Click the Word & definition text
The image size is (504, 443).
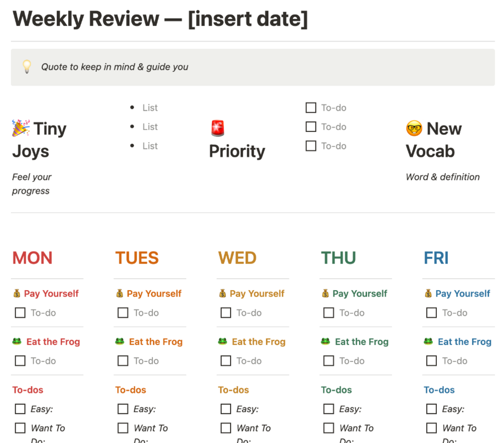click(x=442, y=177)
